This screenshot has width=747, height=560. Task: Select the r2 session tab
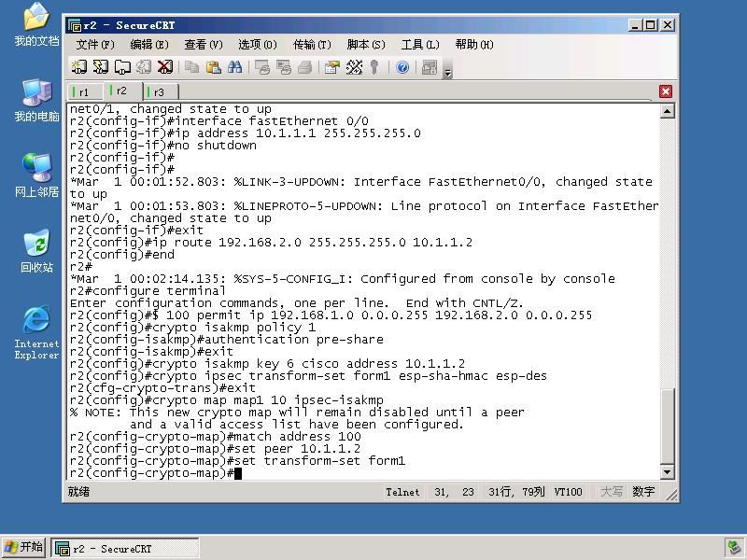point(122,91)
